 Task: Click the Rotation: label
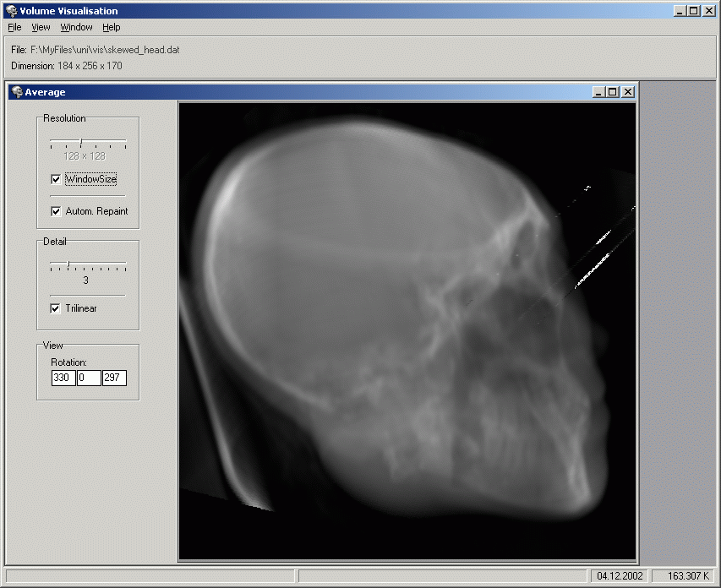click(68, 362)
